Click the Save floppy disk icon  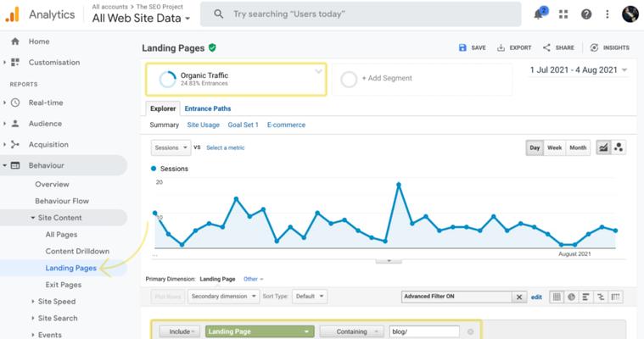point(462,47)
